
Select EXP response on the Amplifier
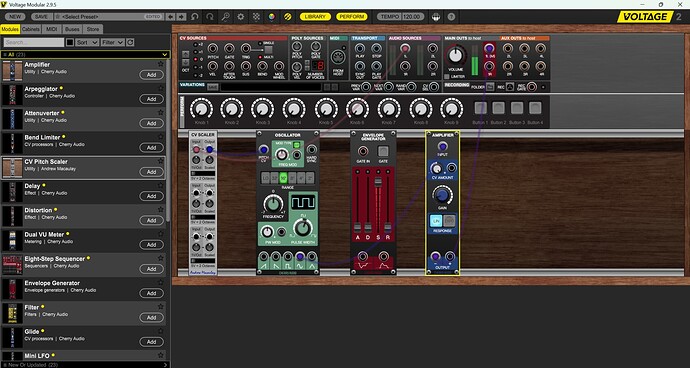click(x=449, y=220)
